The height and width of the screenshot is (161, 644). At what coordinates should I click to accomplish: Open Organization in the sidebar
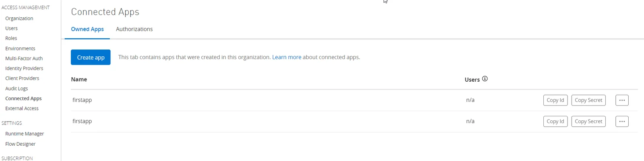click(x=19, y=19)
